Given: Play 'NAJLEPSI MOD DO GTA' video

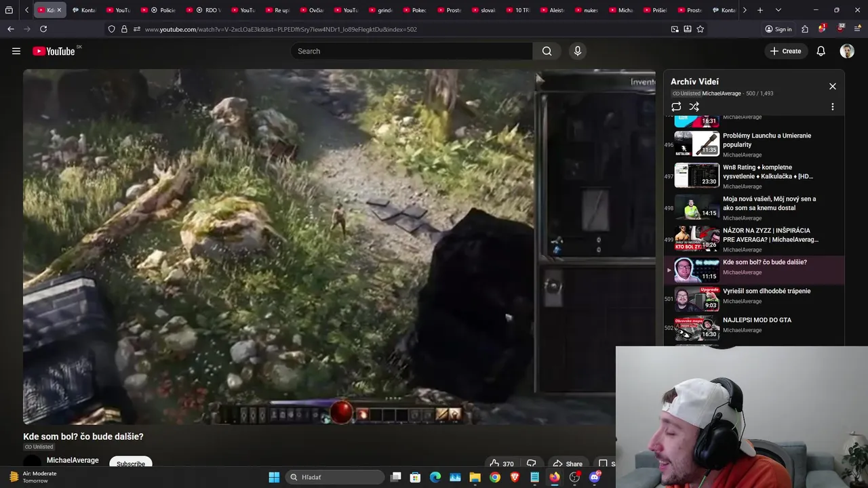Looking at the screenshot, I should coord(755,327).
